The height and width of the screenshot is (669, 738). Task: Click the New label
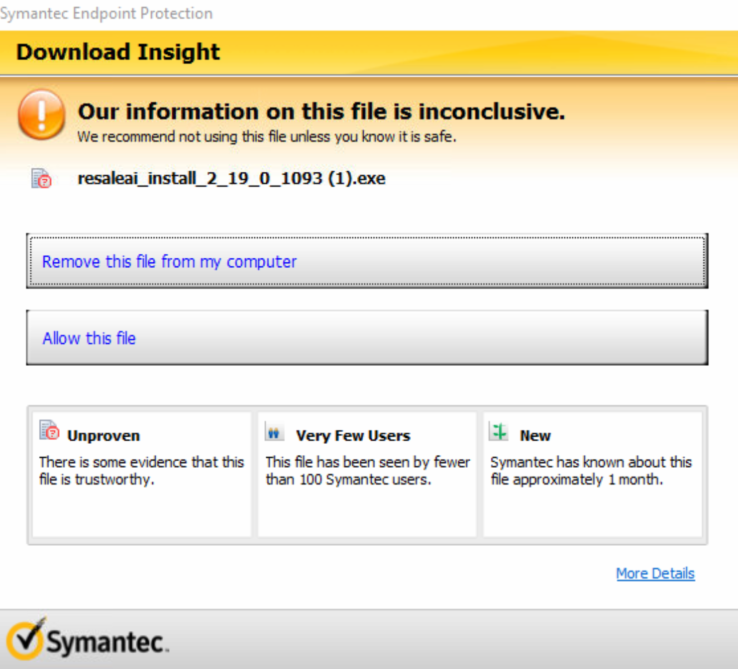pos(535,435)
